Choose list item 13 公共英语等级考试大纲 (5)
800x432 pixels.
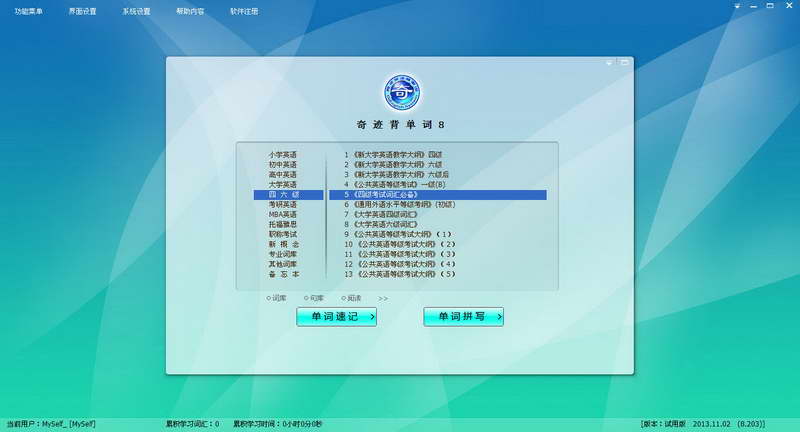[399, 274]
